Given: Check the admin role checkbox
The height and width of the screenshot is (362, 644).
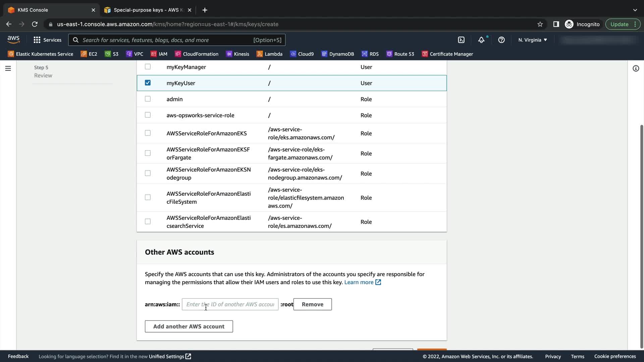Looking at the screenshot, I should tap(148, 99).
